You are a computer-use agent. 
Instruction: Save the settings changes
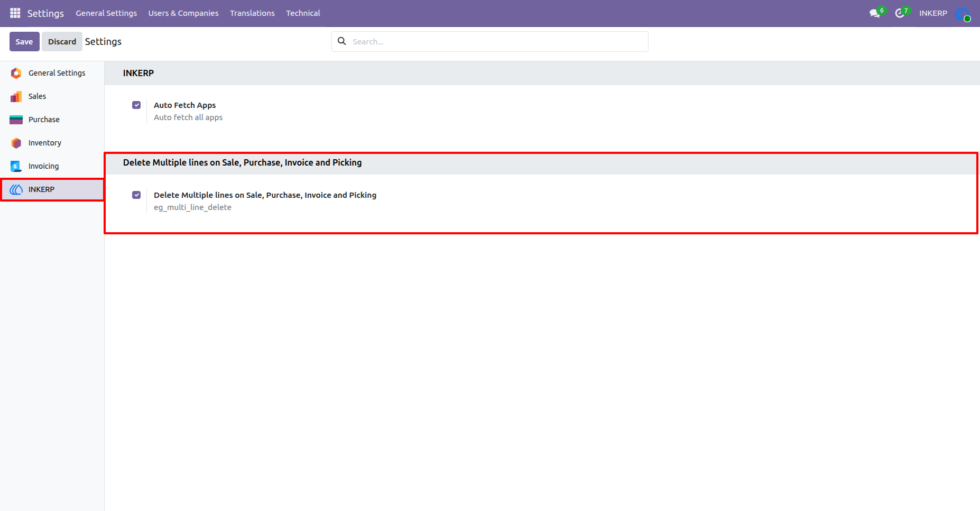(24, 41)
